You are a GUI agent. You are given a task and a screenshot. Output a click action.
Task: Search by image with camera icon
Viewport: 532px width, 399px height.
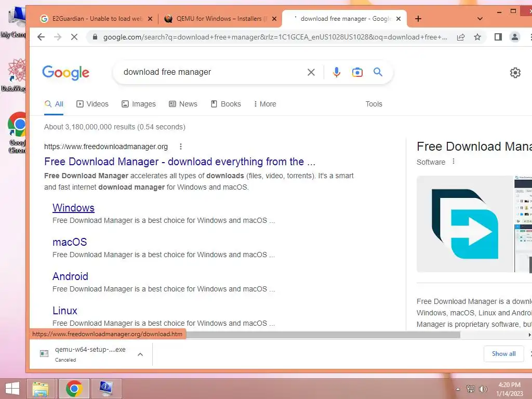[357, 72]
